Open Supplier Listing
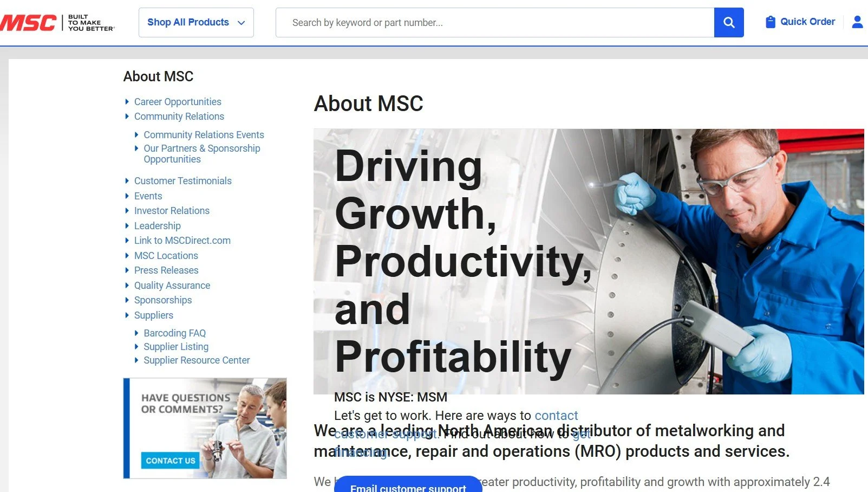Screen dimensions: 868x492 [x=176, y=347]
